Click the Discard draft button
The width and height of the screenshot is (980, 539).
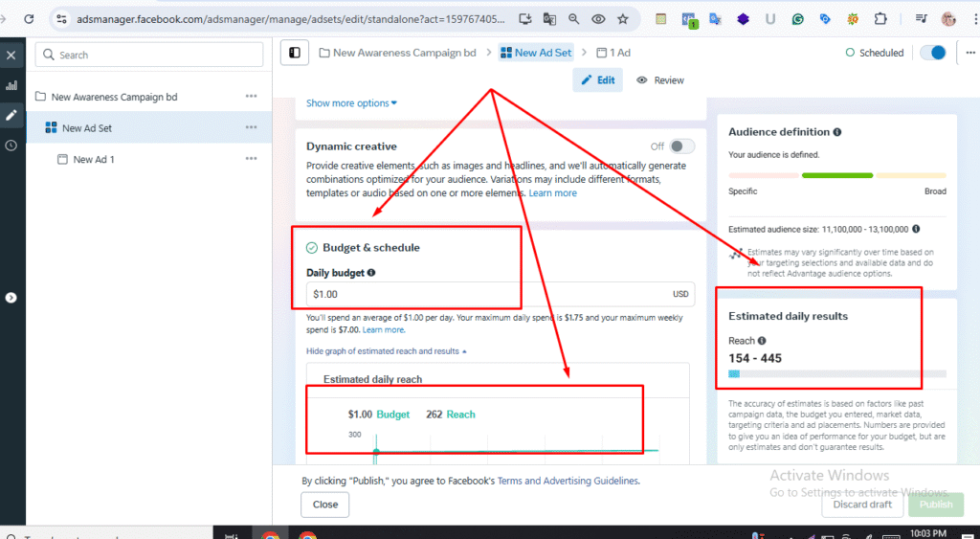tap(862, 505)
